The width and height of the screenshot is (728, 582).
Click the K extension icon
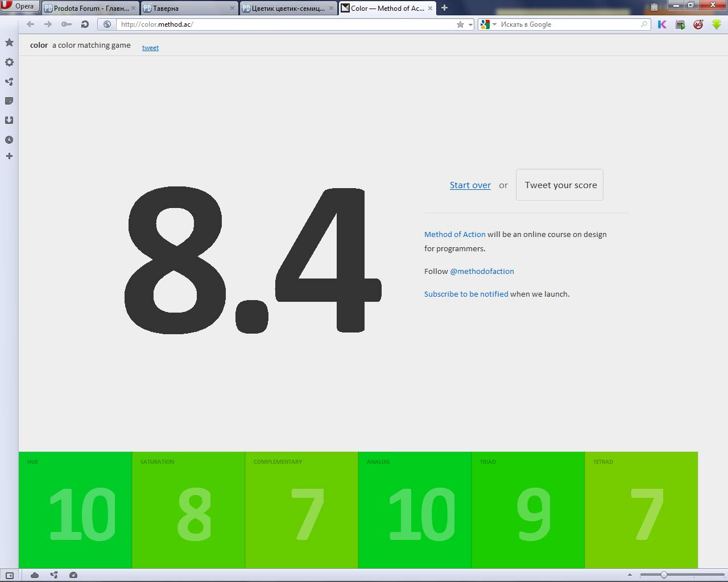click(662, 24)
